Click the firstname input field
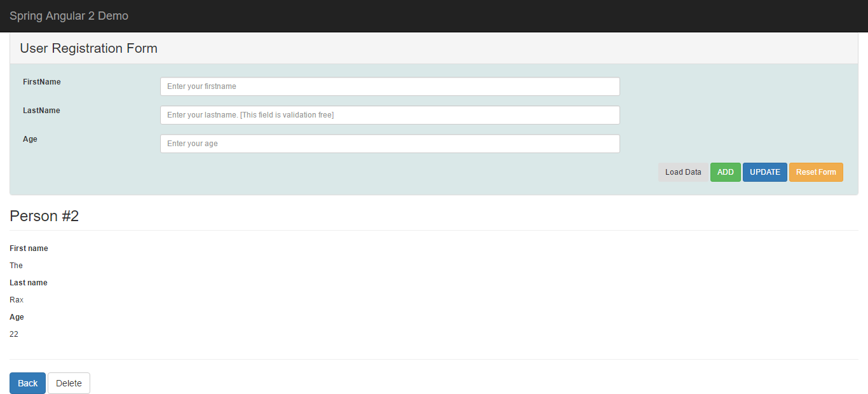Viewport: 868px width, 394px height. tap(389, 86)
